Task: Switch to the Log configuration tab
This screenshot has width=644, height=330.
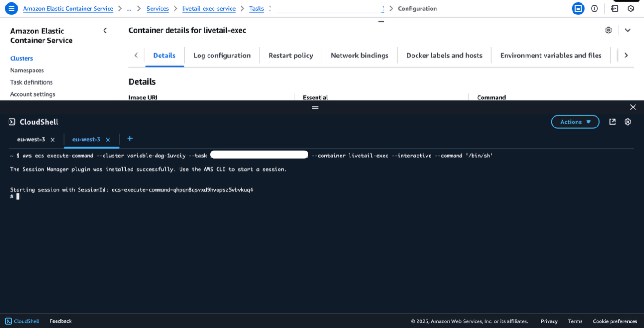Action: pos(222,55)
